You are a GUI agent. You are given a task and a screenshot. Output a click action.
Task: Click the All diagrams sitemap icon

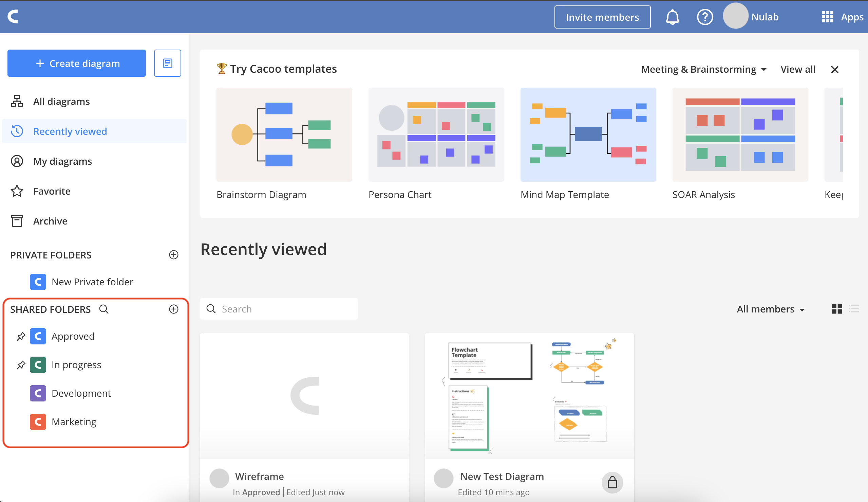pos(17,101)
